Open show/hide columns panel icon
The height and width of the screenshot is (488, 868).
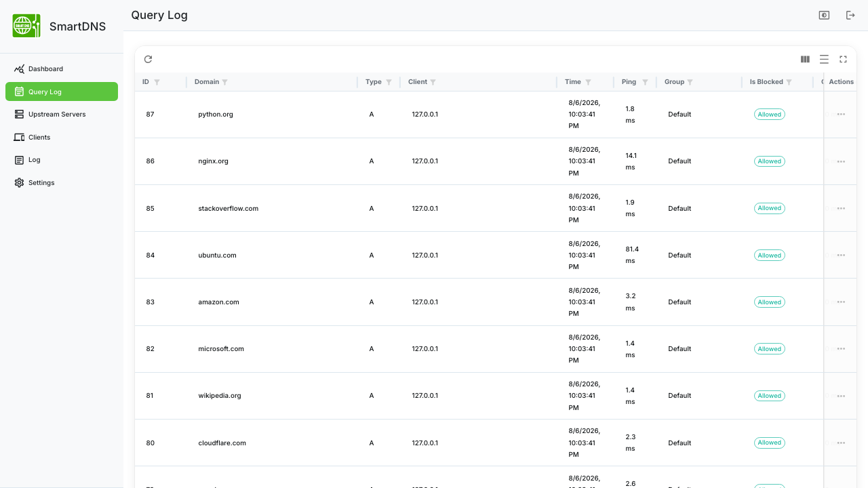tap(805, 59)
